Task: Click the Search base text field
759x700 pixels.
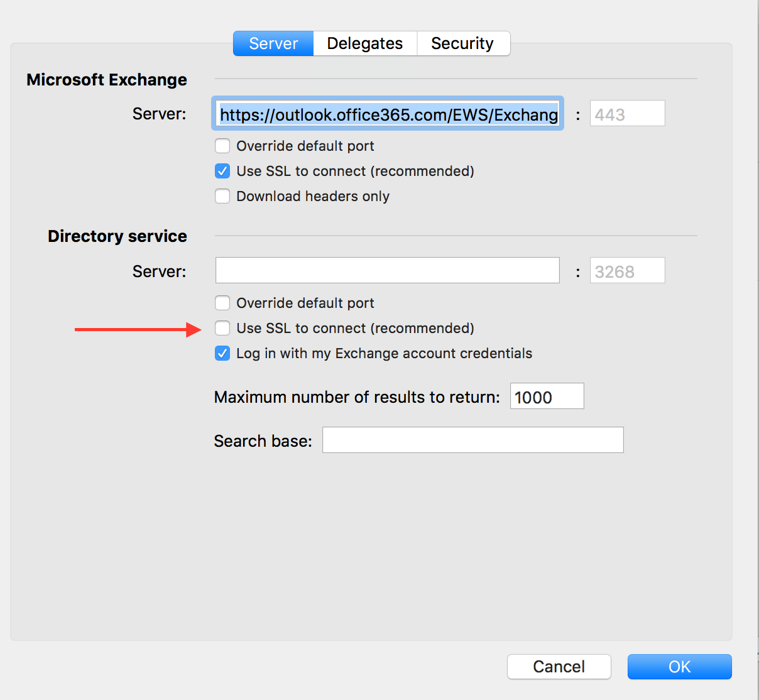Action: [x=473, y=440]
